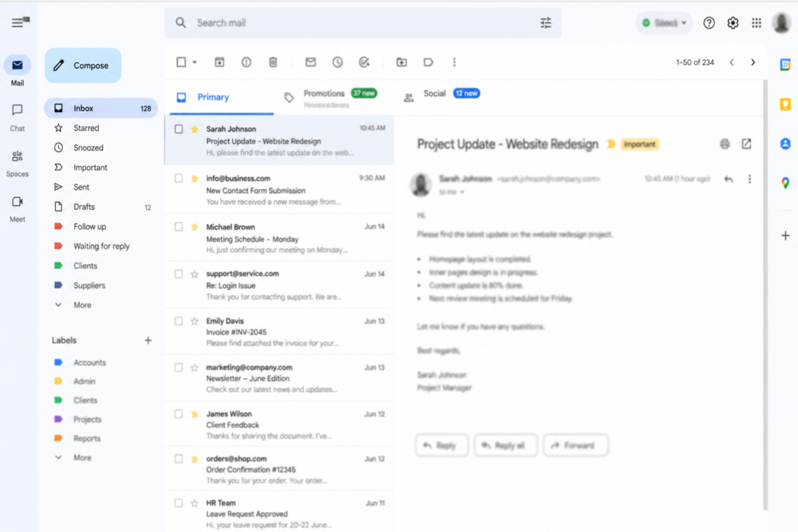Viewport: 798px width, 532px height.
Task: Open the Meet section
Action: [x=17, y=209]
